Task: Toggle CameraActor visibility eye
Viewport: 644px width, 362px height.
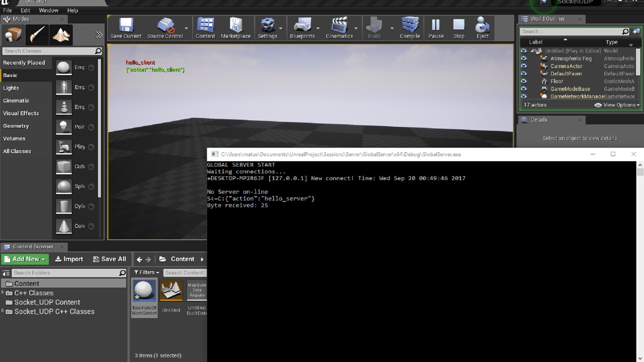Action: (x=524, y=66)
